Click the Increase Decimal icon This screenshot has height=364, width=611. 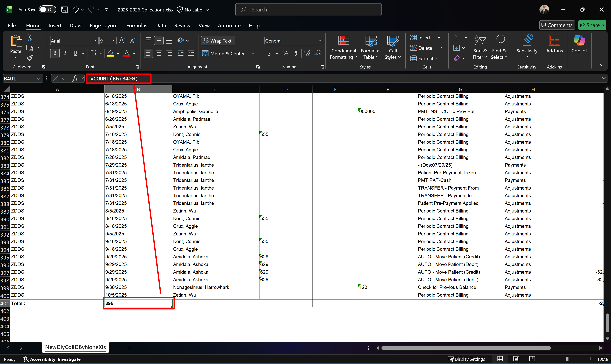coord(307,53)
